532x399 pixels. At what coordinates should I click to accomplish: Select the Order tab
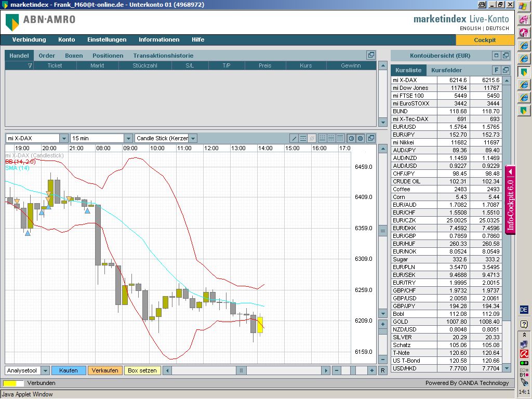[47, 56]
